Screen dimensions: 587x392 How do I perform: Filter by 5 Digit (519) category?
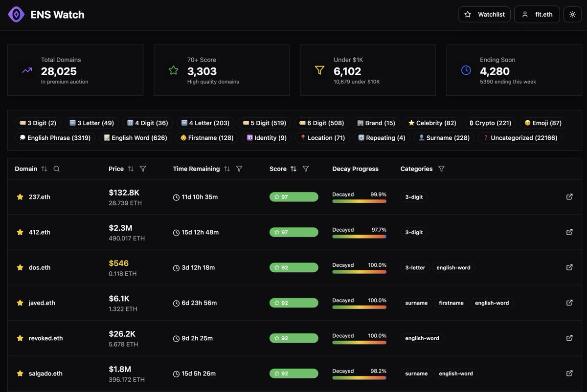pos(264,123)
